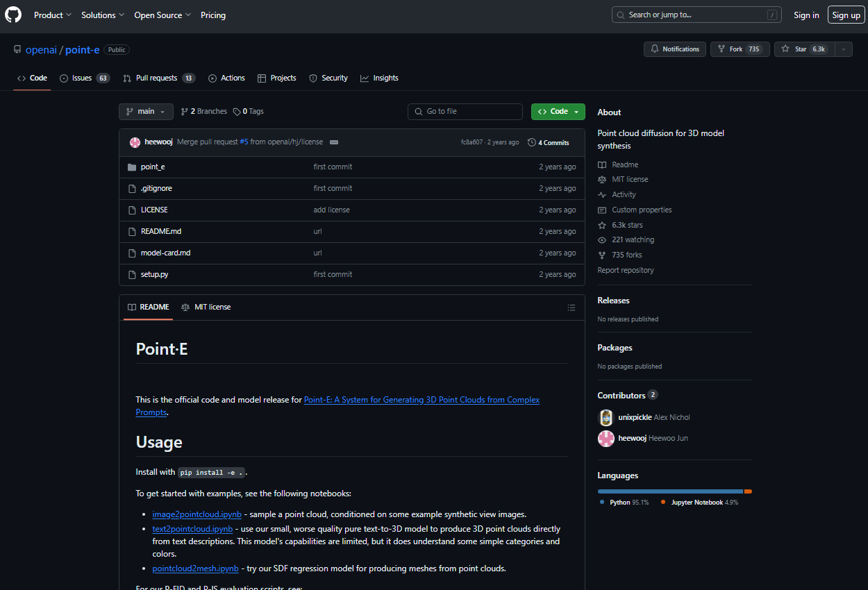Image resolution: width=868 pixels, height=590 pixels.
Task: Click heewooj contributor avatar
Action: pos(606,438)
